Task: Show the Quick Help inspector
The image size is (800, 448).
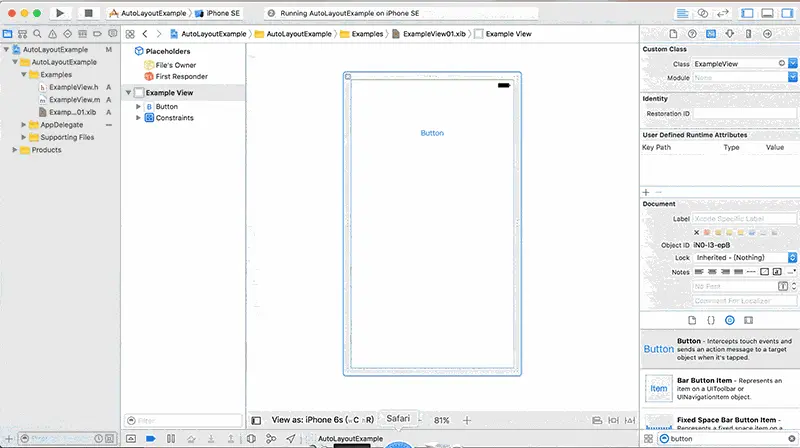Action: (x=692, y=34)
